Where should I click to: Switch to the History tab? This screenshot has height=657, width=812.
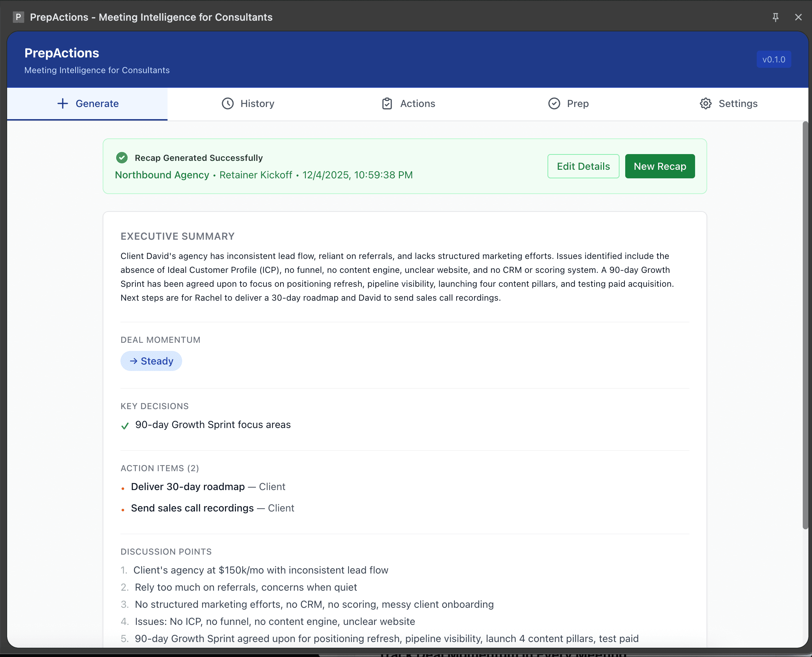[x=248, y=103]
